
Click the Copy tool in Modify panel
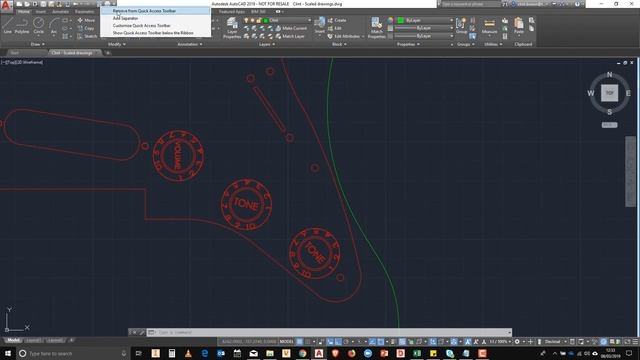86,28
